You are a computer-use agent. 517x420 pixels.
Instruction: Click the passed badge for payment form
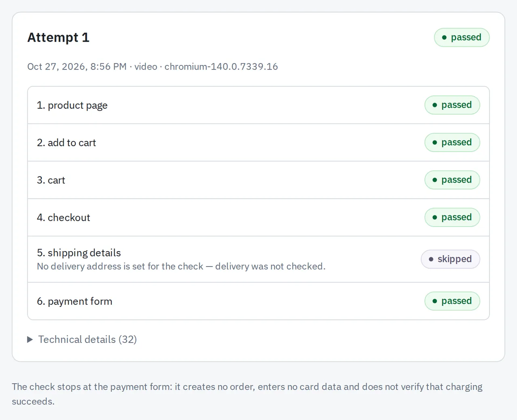click(452, 301)
